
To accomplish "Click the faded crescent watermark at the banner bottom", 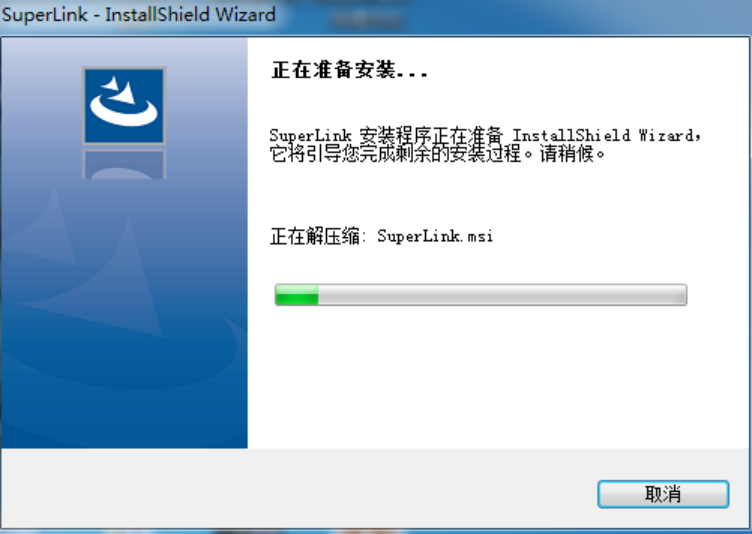I will pyautogui.click(x=120, y=365).
